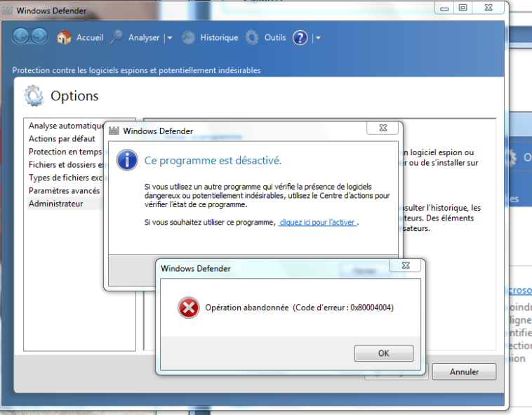The height and width of the screenshot is (415, 532).
Task: Maximize the main Windows Defender window
Action: point(463,8)
